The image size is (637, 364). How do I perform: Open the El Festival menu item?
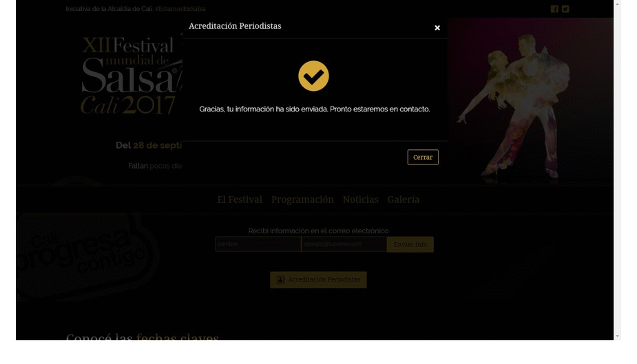click(240, 200)
